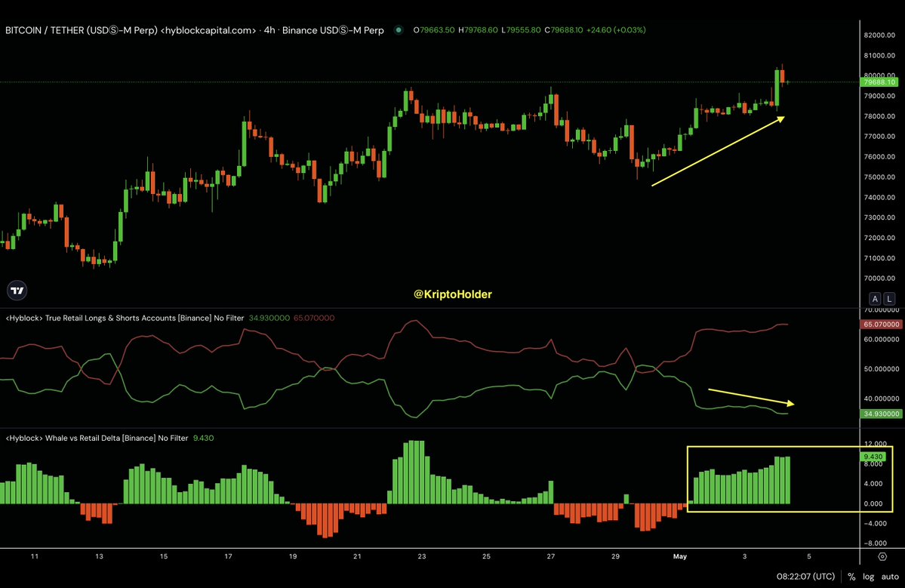This screenshot has height=588, width=905.
Task: Toggle auto scale with the A button
Action: click(875, 298)
